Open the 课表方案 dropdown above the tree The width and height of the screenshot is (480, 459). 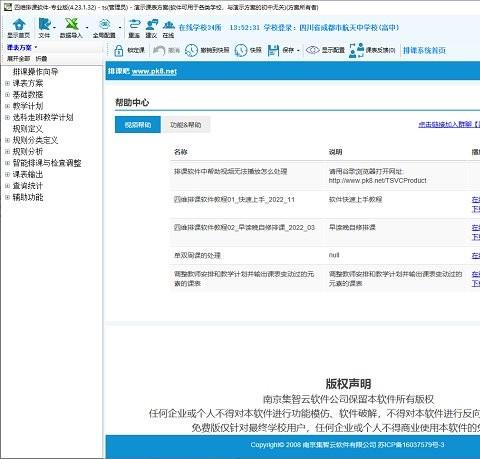click(x=22, y=48)
